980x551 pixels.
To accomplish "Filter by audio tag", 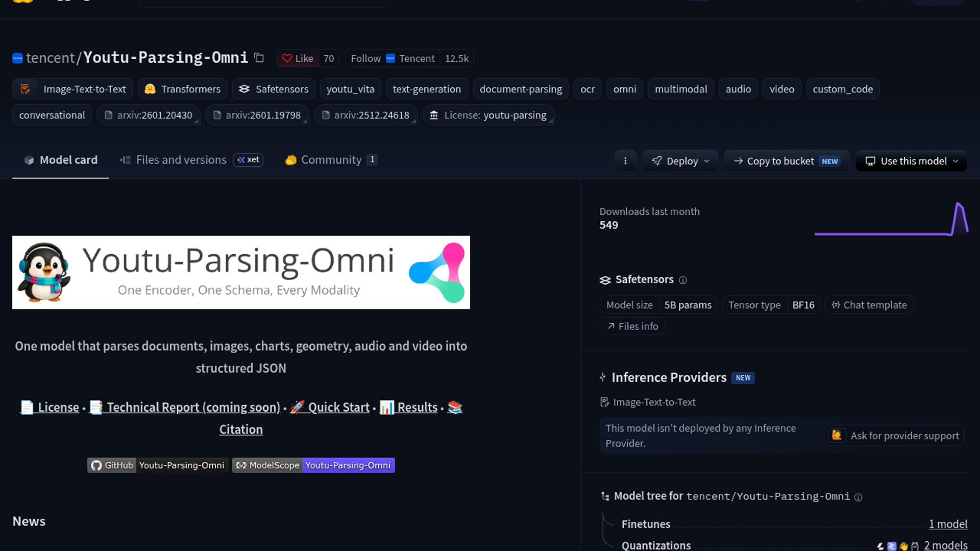I will (738, 89).
